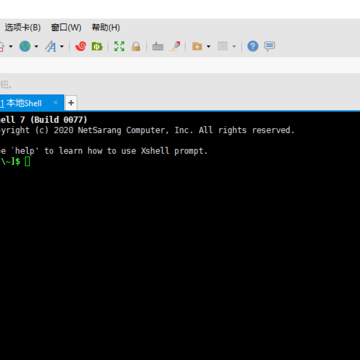Click the padlock lock-screen icon
The width and height of the screenshot is (360, 360).
pos(136,46)
